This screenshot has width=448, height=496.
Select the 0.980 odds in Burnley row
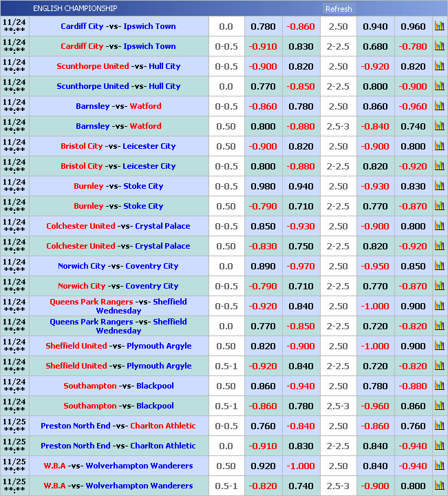pyautogui.click(x=263, y=187)
